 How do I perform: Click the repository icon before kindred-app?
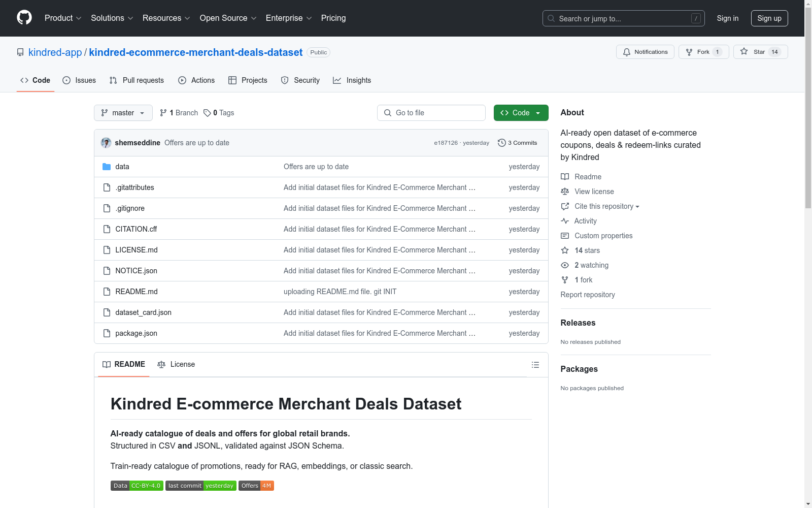pyautogui.click(x=20, y=52)
